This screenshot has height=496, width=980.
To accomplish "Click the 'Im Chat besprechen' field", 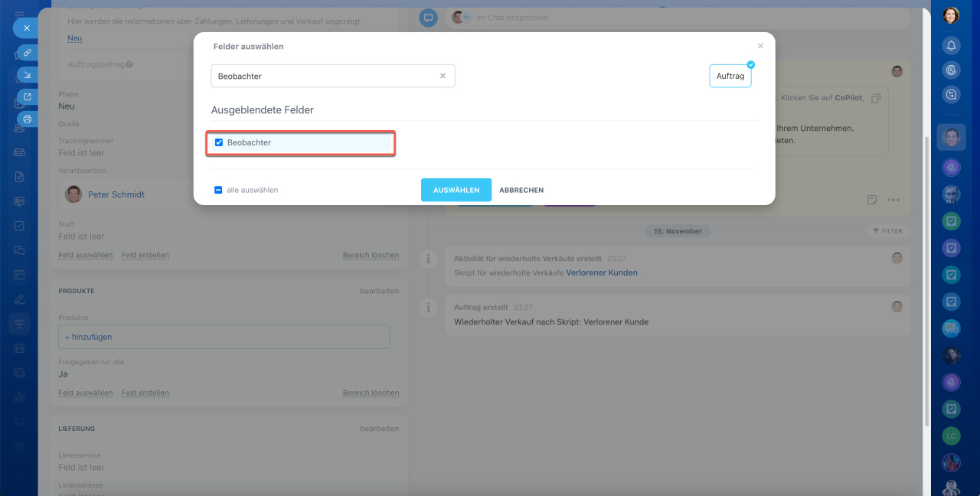I will click(x=678, y=18).
